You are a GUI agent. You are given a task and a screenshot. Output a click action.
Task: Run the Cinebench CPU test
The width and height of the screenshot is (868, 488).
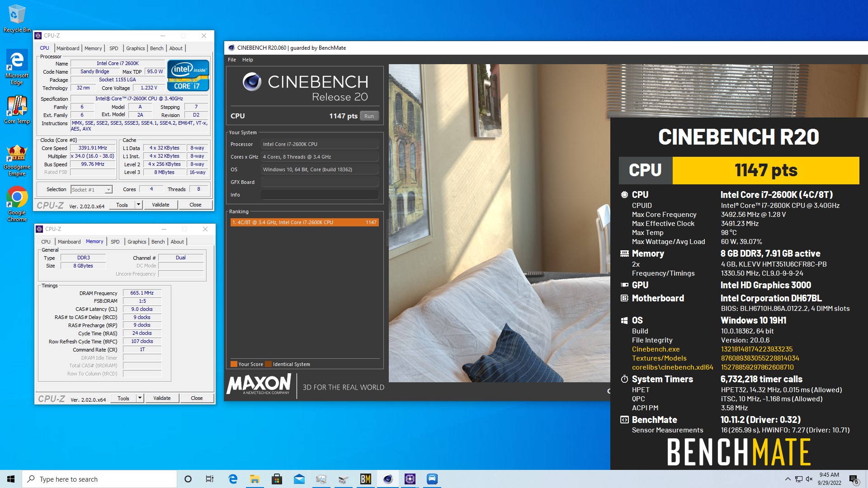point(369,116)
